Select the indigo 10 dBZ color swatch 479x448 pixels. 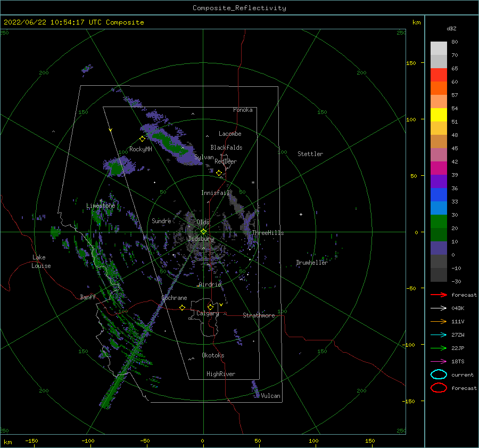tap(439, 248)
